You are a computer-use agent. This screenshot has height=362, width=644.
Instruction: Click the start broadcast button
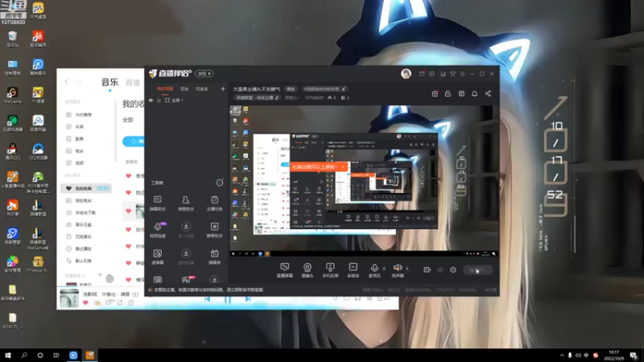pos(477,269)
